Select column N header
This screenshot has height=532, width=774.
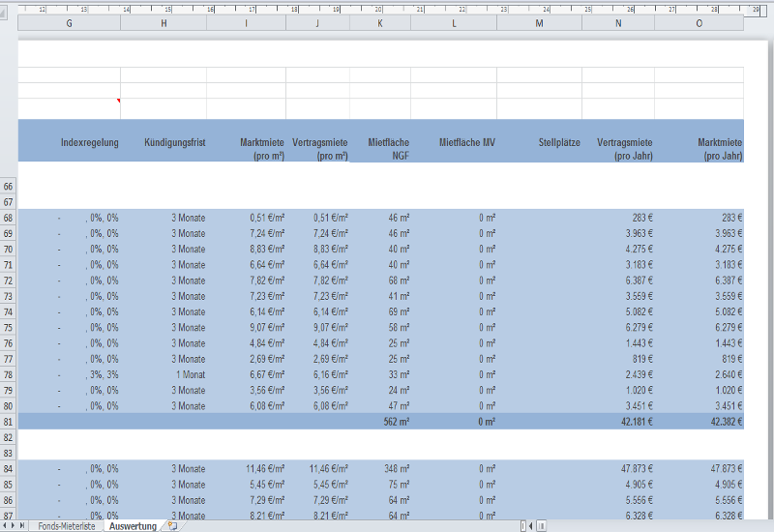click(x=618, y=23)
